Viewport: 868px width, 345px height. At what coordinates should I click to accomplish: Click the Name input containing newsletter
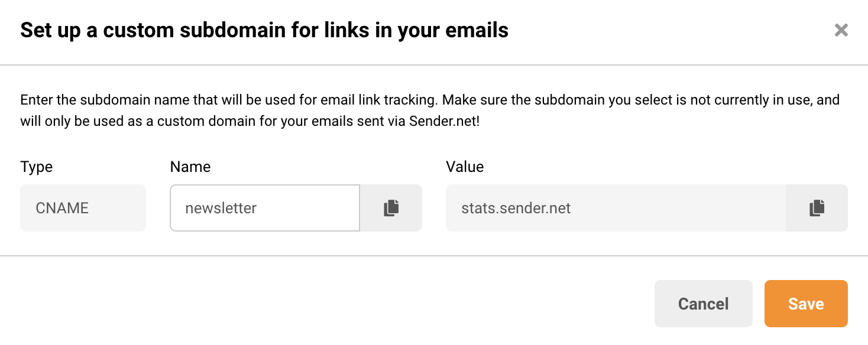coord(264,208)
